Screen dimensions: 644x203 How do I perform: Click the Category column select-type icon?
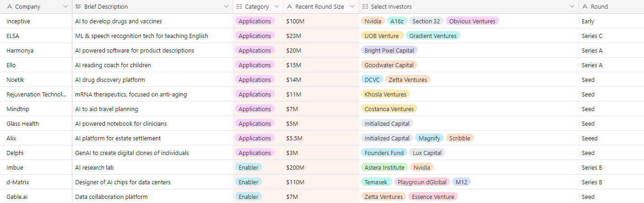click(239, 7)
